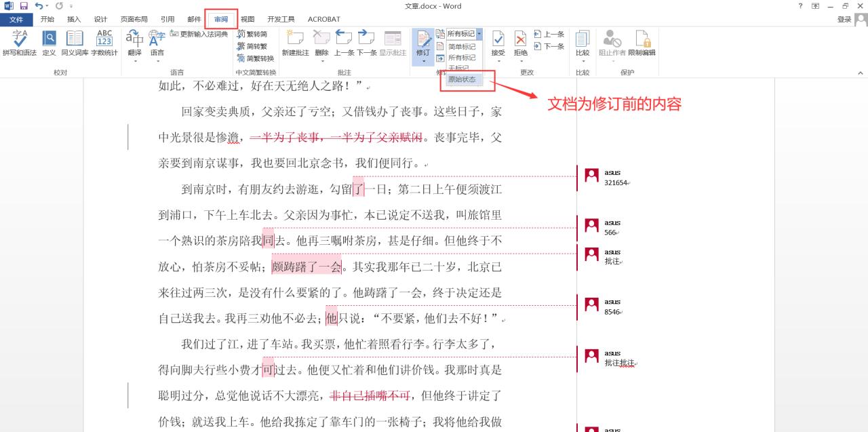Switch to 页面布局 tab

(134, 19)
